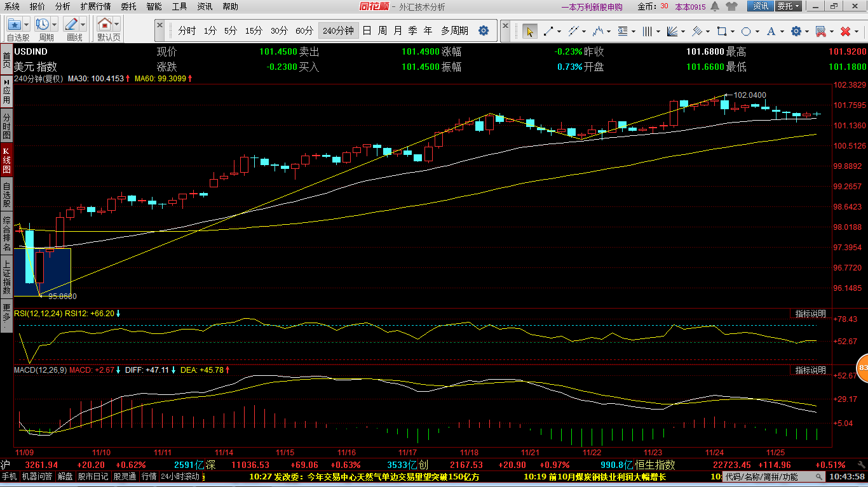Open the 报价 menu
The width and height of the screenshot is (868, 487).
pyautogui.click(x=37, y=6)
